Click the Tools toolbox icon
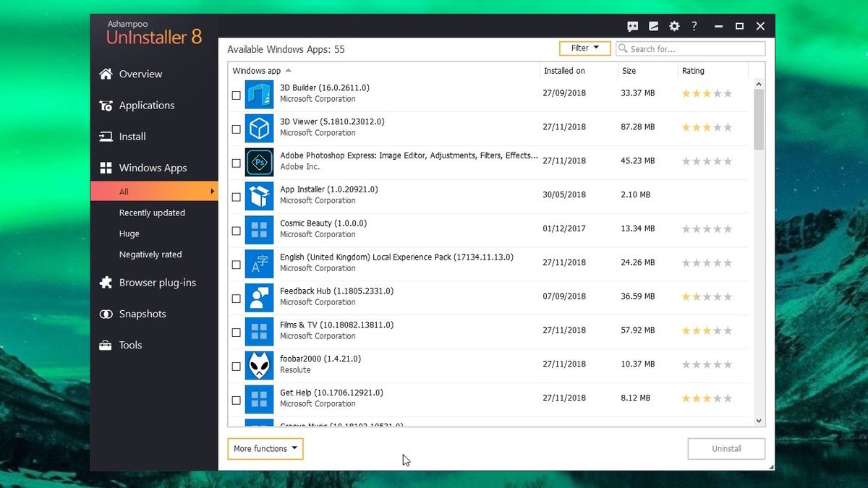The width and height of the screenshot is (868, 488). pos(106,345)
